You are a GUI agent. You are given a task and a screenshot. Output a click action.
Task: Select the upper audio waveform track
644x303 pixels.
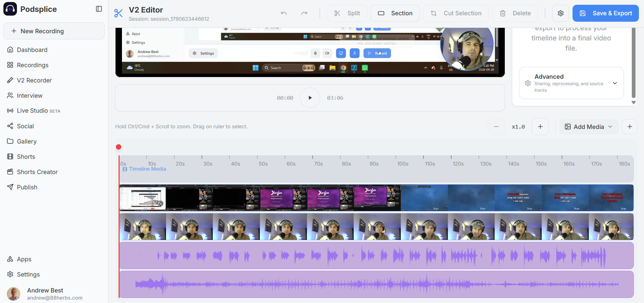[x=376, y=255]
